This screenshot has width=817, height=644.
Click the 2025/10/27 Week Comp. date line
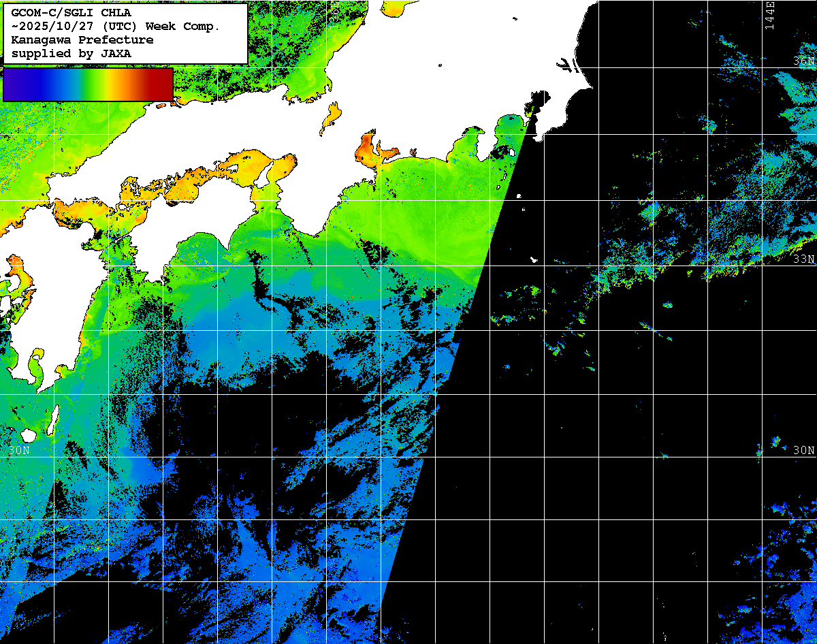(116, 26)
